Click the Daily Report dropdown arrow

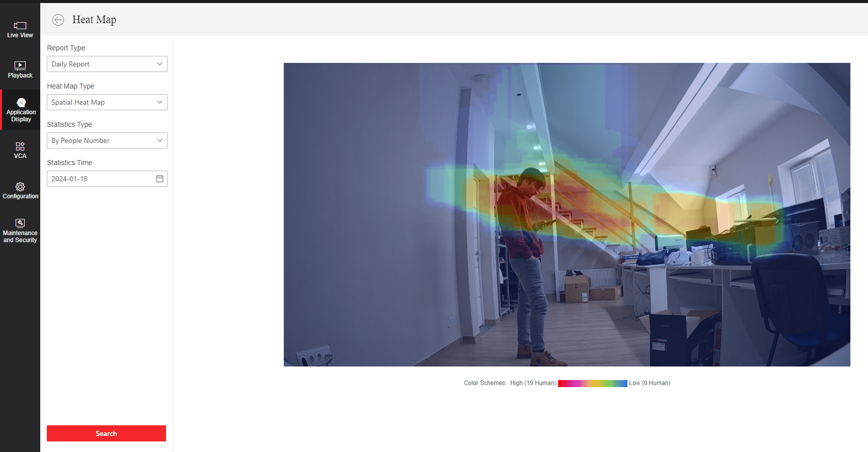coord(160,64)
